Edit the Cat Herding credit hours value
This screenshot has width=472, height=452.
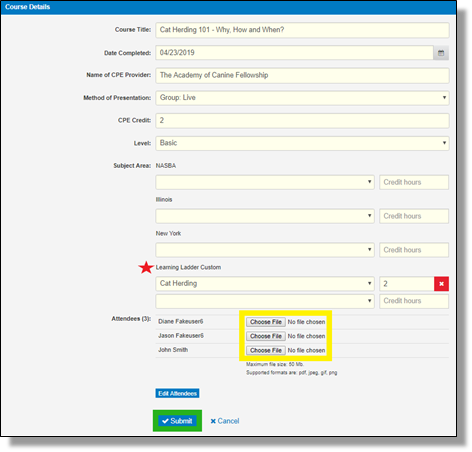click(406, 284)
